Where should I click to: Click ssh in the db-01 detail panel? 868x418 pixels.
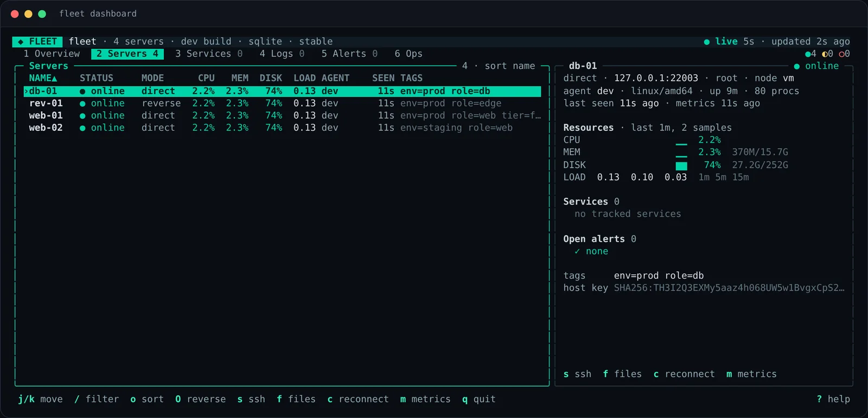(x=577, y=374)
